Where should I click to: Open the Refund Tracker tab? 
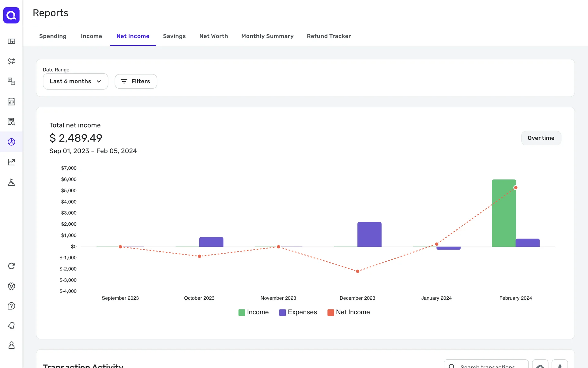click(x=329, y=36)
